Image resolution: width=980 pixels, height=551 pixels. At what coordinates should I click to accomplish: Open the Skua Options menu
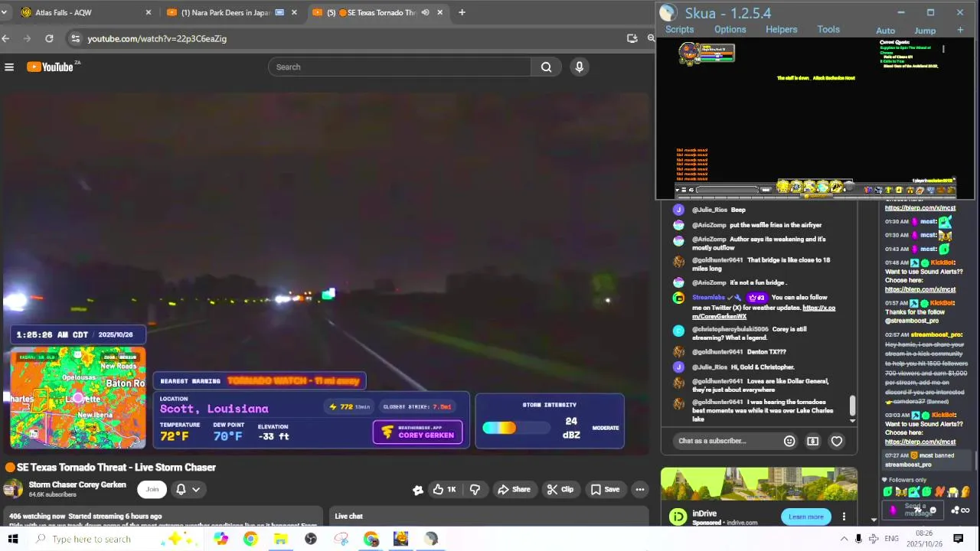point(730,30)
